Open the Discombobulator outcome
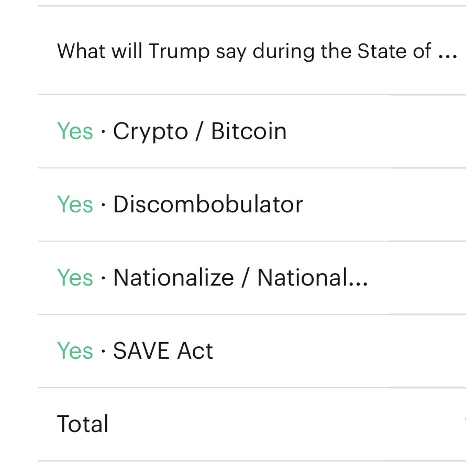Viewport: 466px width, 476px height. tap(208, 205)
